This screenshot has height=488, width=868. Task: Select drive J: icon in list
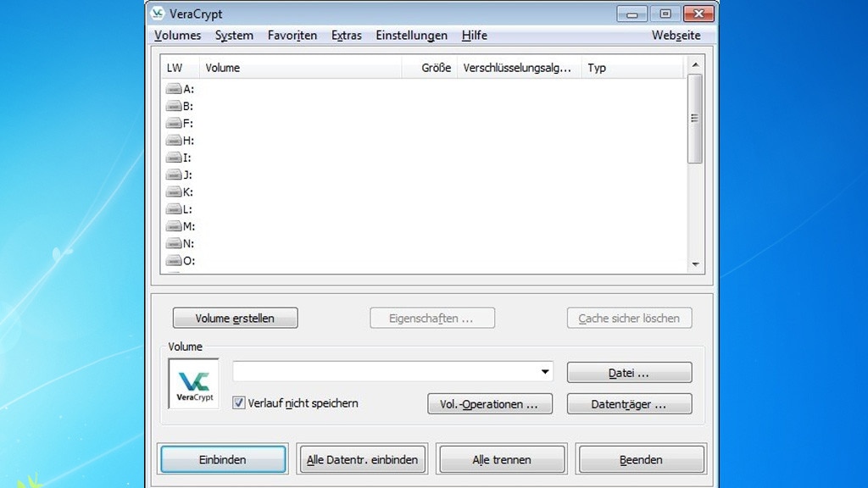click(x=174, y=175)
